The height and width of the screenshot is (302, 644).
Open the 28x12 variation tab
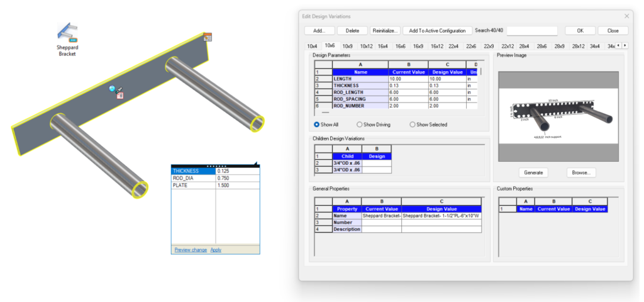(x=579, y=47)
